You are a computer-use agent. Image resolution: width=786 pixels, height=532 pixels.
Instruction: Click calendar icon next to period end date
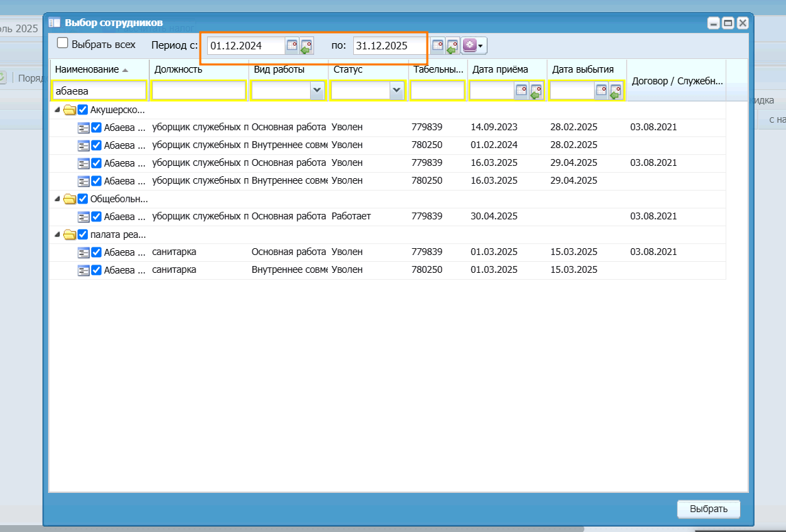pyautogui.click(x=438, y=45)
